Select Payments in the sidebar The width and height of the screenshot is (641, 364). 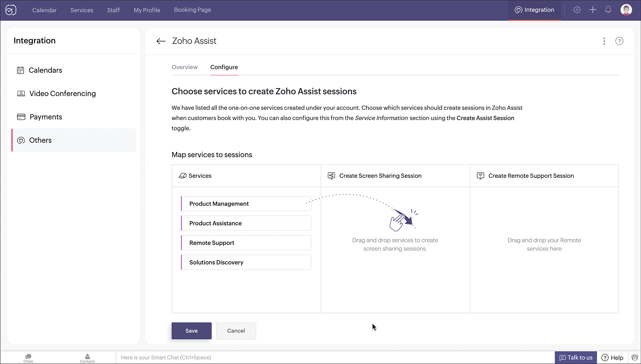coord(74,117)
